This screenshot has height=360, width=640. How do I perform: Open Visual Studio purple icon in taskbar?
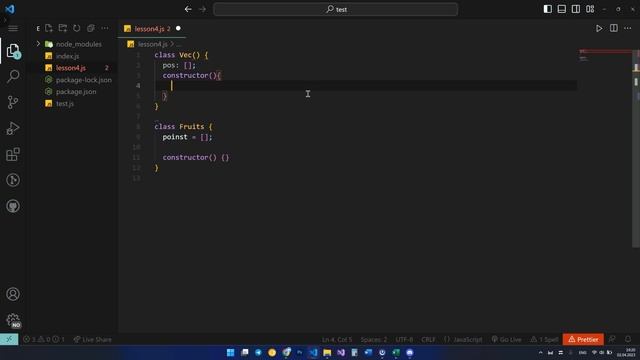[x=341, y=352]
